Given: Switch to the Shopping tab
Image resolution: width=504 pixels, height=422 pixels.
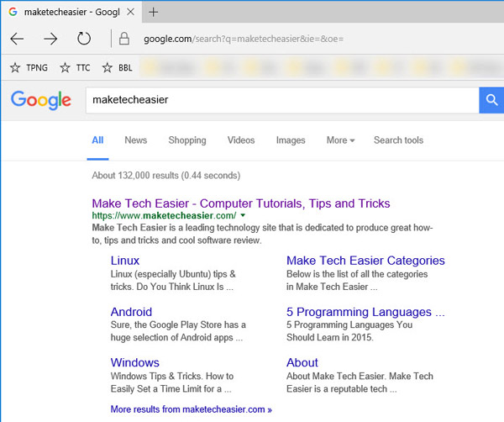Looking at the screenshot, I should click(187, 140).
